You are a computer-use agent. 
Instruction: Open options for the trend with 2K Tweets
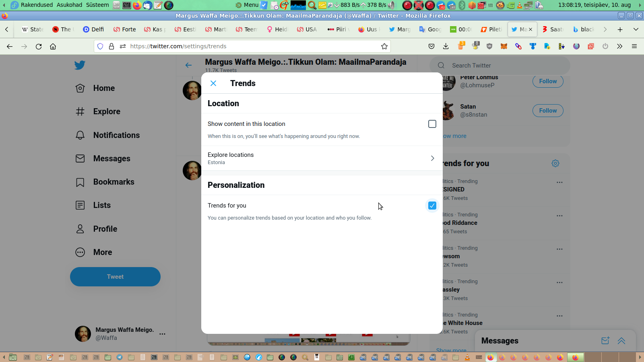pos(559,249)
